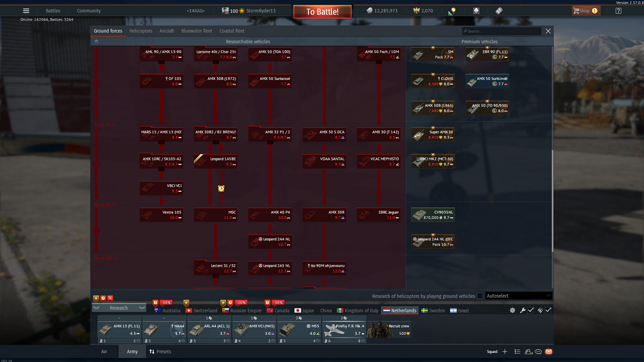The image size is (644, 362).
Task: Select the AML 90 / AMX 13-90 vehicle
Action: (x=162, y=54)
